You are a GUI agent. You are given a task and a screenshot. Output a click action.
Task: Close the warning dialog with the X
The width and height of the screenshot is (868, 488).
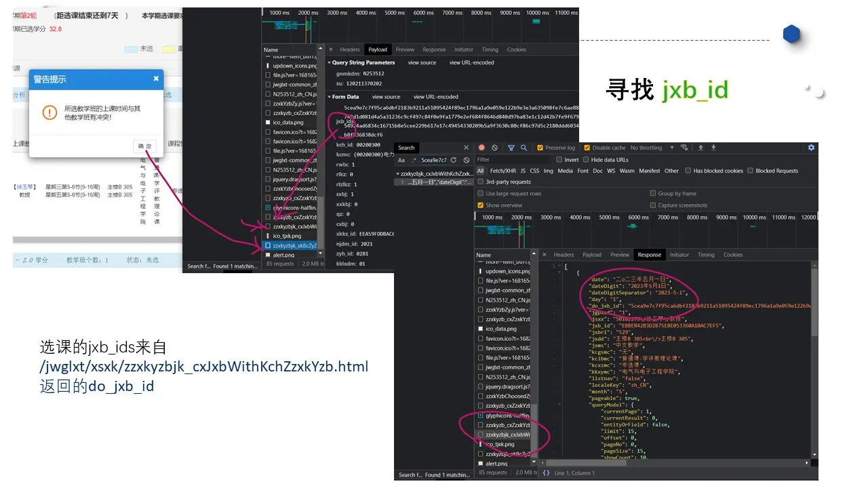click(x=156, y=79)
